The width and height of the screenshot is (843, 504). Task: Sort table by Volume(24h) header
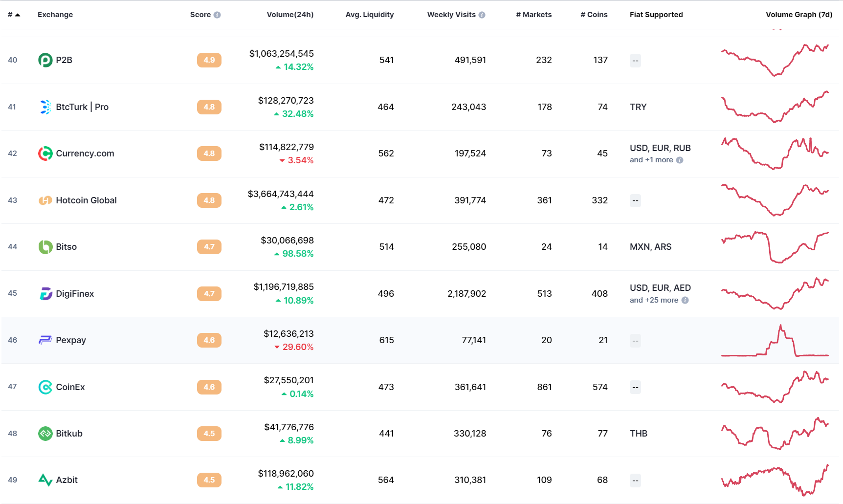290,15
